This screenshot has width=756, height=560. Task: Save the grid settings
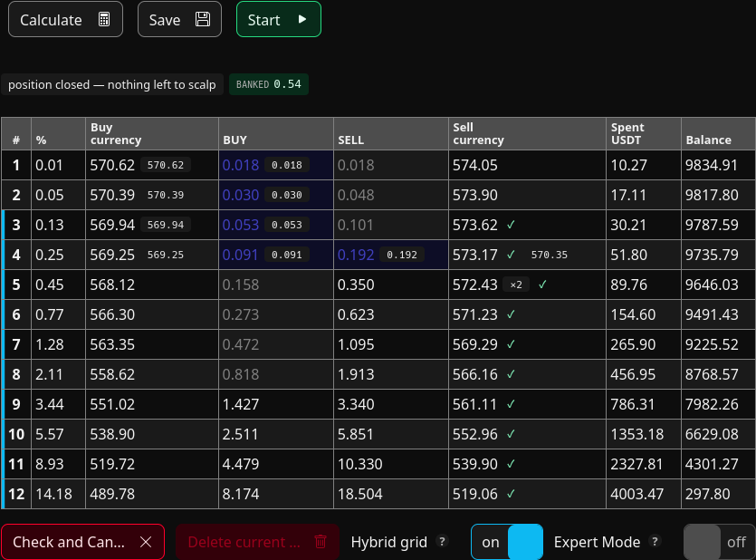pos(179,19)
